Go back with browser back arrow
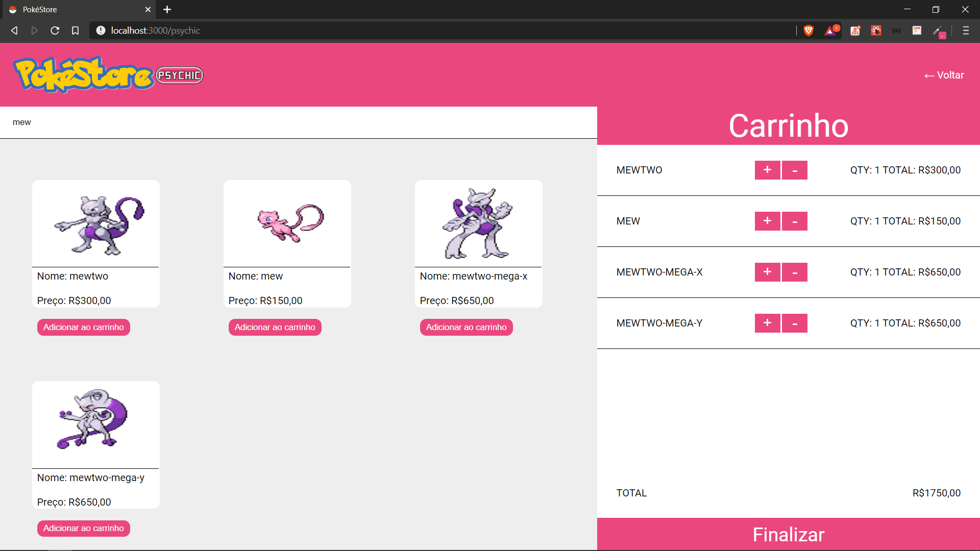This screenshot has width=980, height=551. pos(14,31)
